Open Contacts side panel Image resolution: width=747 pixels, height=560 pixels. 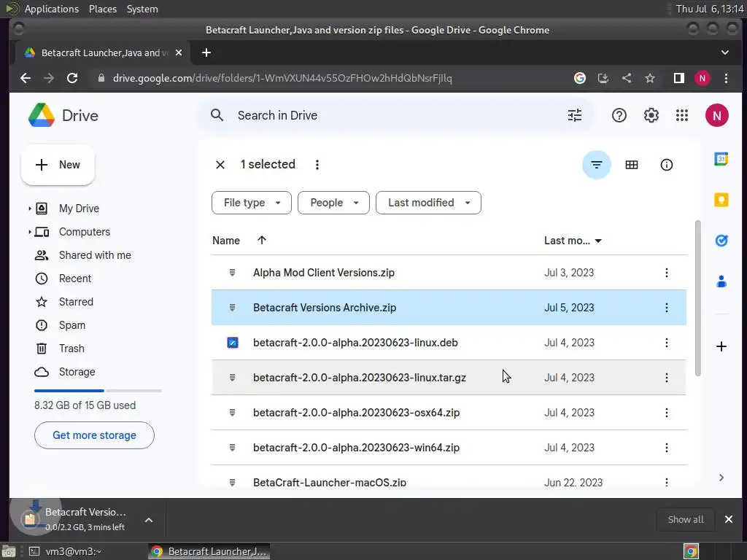(721, 281)
